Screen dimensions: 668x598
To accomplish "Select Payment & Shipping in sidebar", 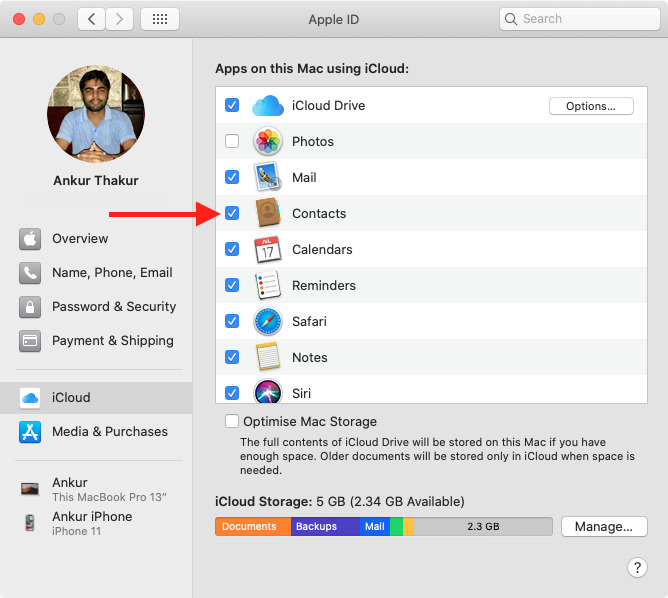I will tap(96, 341).
